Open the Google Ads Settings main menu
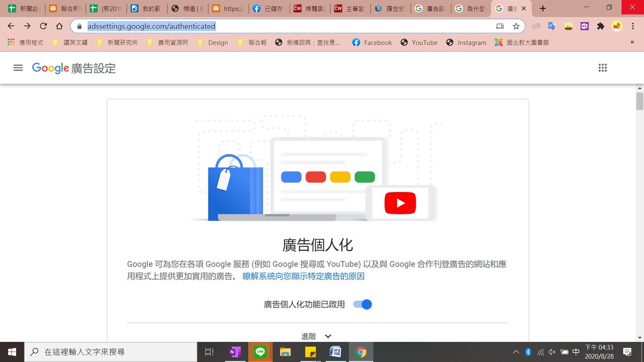This screenshot has width=644, height=362. [x=18, y=68]
